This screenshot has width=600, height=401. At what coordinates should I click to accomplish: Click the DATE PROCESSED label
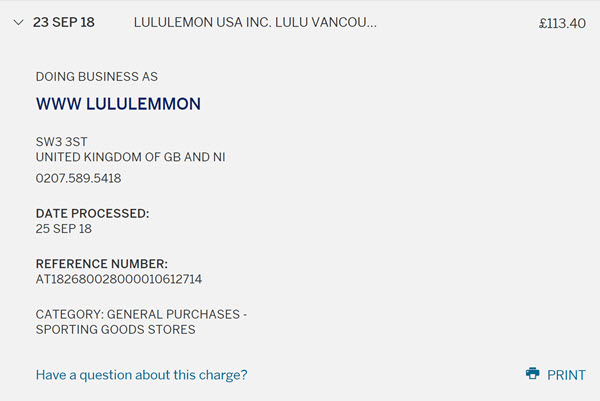pyautogui.click(x=92, y=214)
